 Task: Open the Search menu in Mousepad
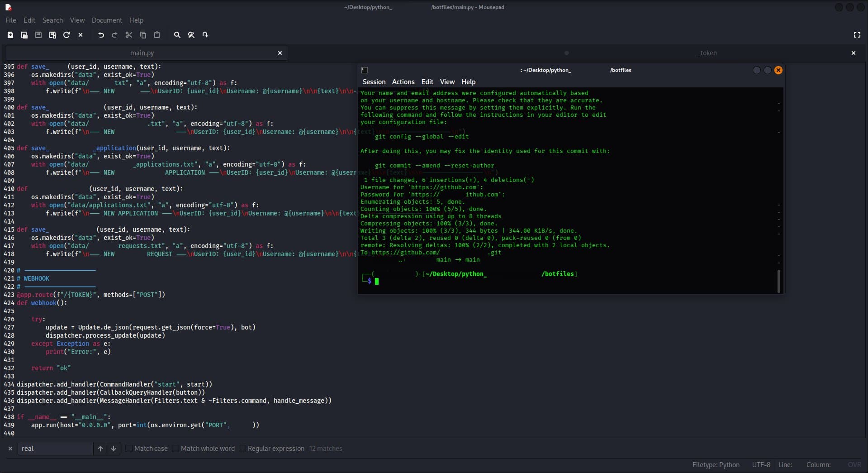(52, 20)
